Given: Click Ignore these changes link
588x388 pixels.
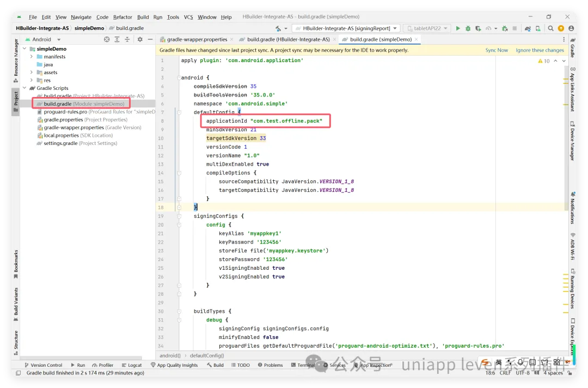Looking at the screenshot, I should pos(540,50).
